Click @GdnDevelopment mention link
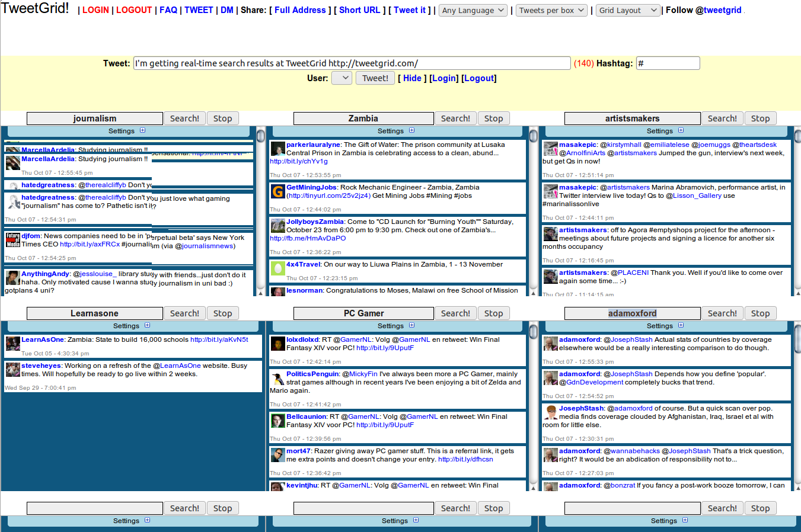The image size is (801, 532). click(x=591, y=382)
